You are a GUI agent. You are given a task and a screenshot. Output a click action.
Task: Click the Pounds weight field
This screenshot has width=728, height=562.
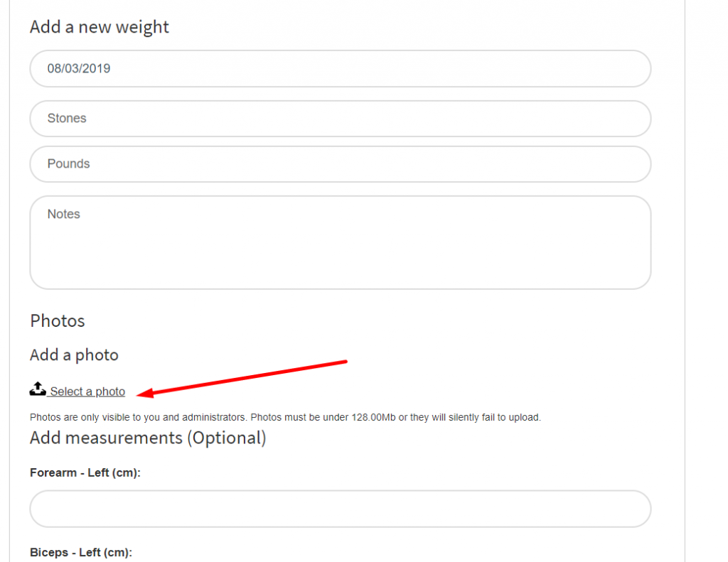pyautogui.click(x=340, y=163)
